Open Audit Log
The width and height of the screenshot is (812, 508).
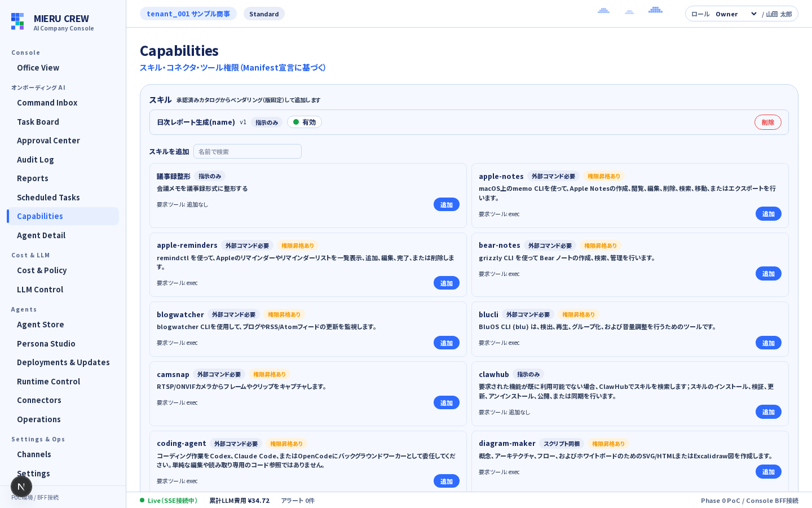click(63, 160)
